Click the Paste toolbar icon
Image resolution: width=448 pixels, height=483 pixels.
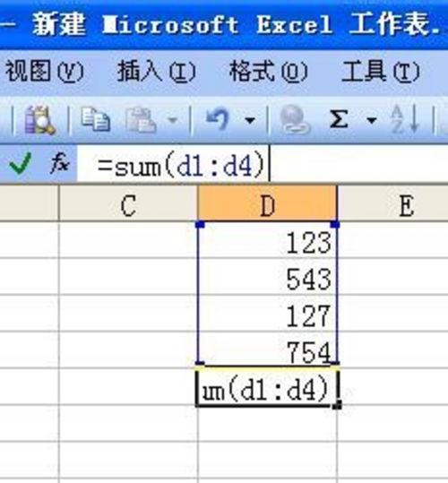(141, 119)
